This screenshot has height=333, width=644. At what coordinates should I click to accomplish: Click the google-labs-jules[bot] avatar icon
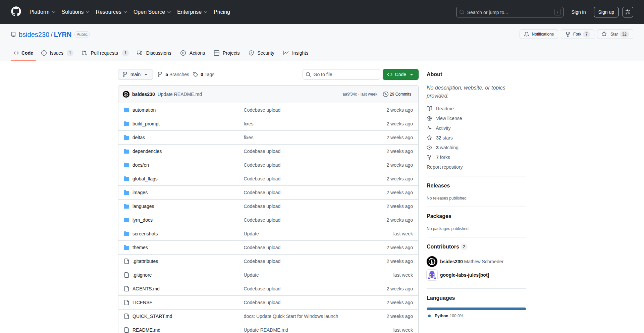432,275
